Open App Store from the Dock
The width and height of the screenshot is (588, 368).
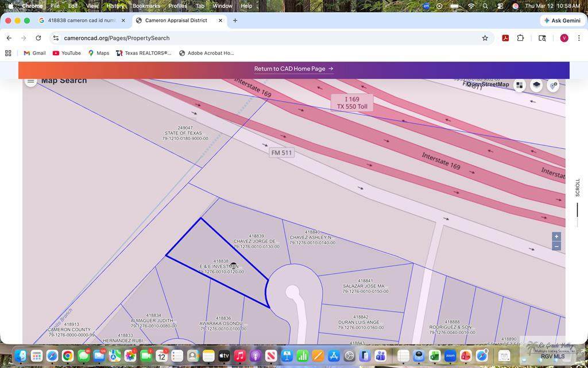click(x=334, y=355)
